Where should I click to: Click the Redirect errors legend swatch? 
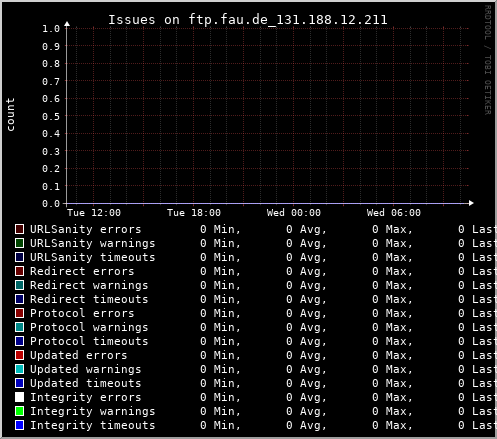(x=19, y=271)
